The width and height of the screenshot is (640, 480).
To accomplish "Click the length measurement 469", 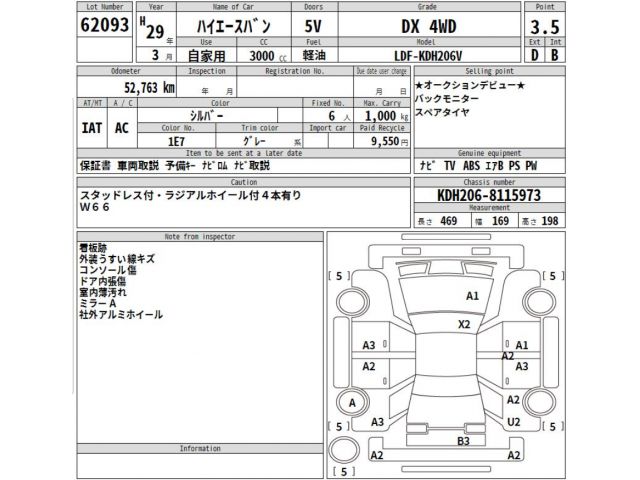I will click(449, 221).
